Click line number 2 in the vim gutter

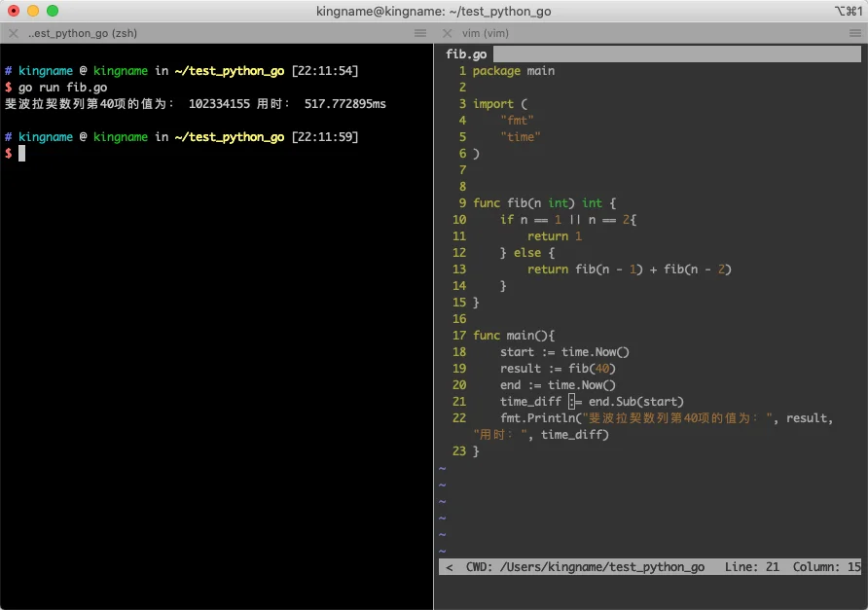coord(463,88)
